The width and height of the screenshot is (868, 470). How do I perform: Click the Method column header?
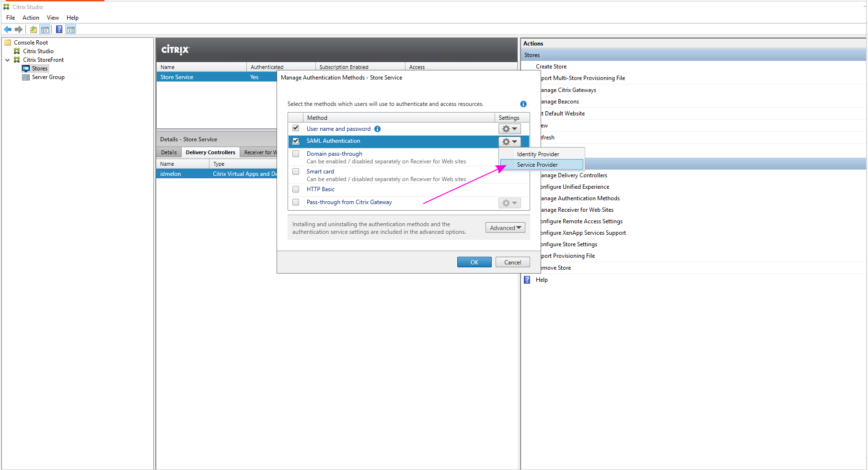399,118
